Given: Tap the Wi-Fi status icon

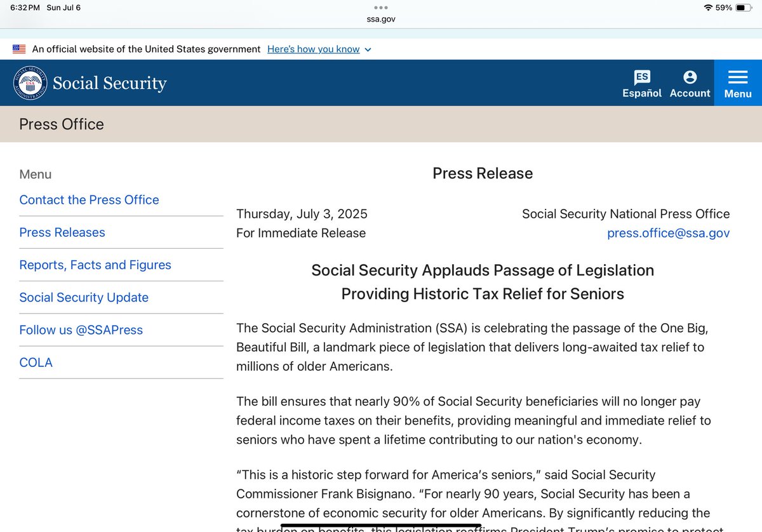Looking at the screenshot, I should 708,8.
